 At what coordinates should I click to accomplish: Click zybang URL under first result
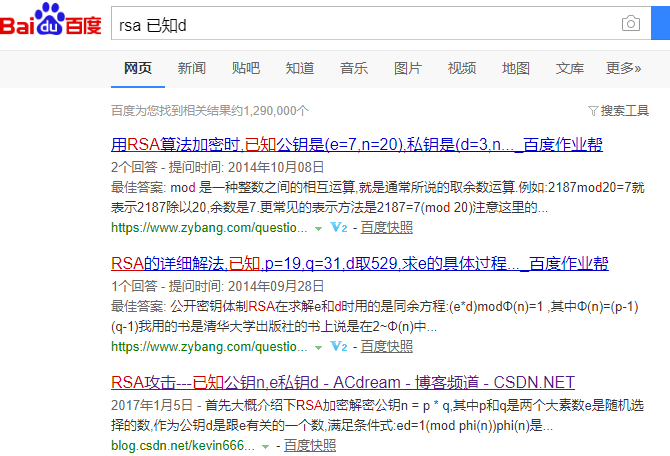click(209, 228)
